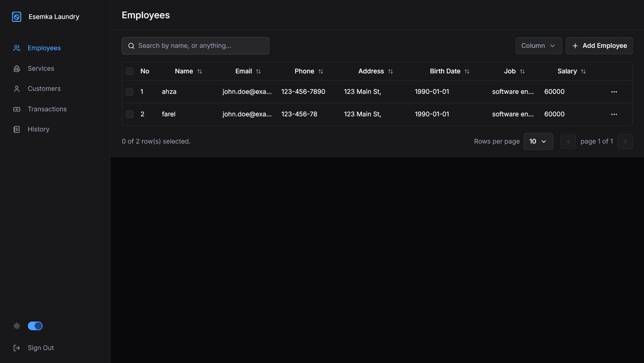This screenshot has width=644, height=363.
Task: Go to the next page with the right chevron
Action: click(x=625, y=141)
